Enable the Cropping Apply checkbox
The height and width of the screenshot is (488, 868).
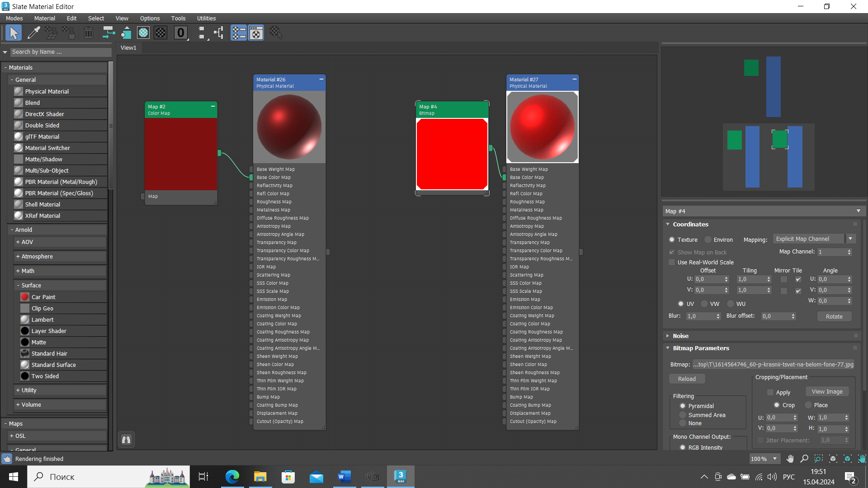[770, 392]
